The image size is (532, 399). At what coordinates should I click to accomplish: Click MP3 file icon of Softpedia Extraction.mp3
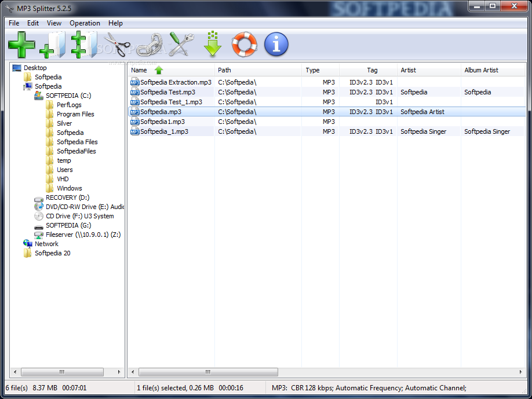pyautogui.click(x=134, y=82)
